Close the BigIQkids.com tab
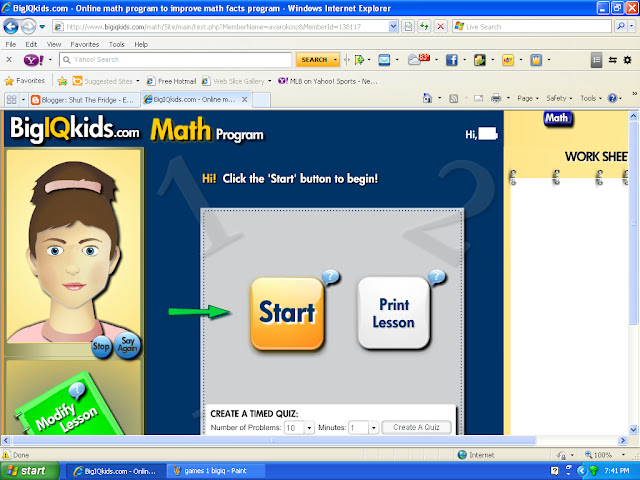 point(244,100)
